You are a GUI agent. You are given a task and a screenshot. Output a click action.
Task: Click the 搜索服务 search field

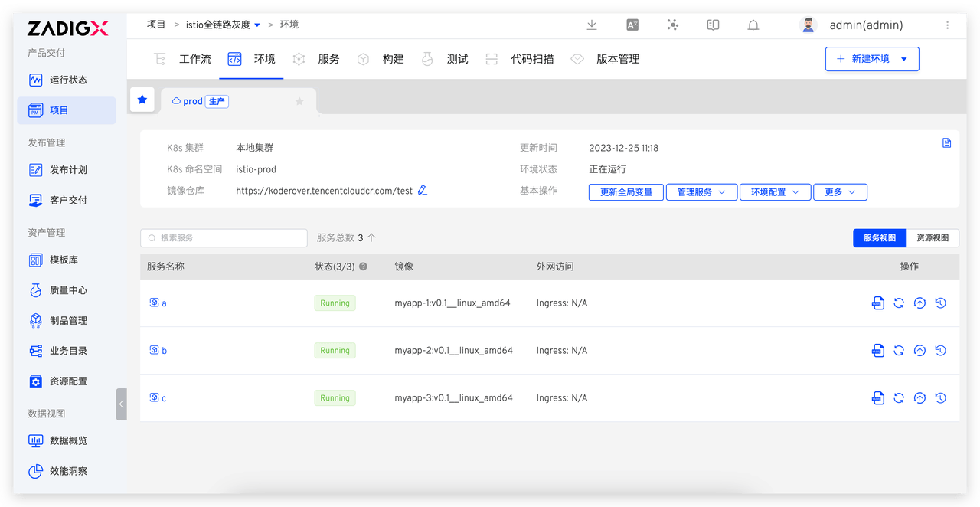tap(224, 238)
